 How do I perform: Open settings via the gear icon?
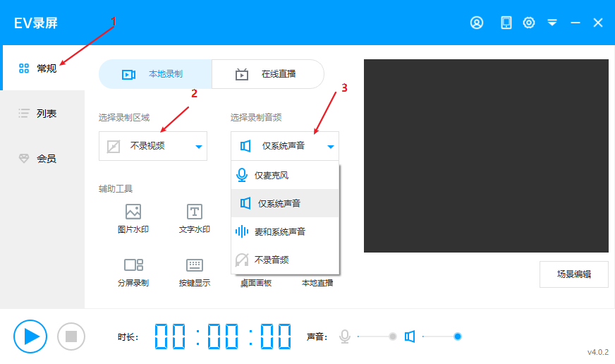529,23
